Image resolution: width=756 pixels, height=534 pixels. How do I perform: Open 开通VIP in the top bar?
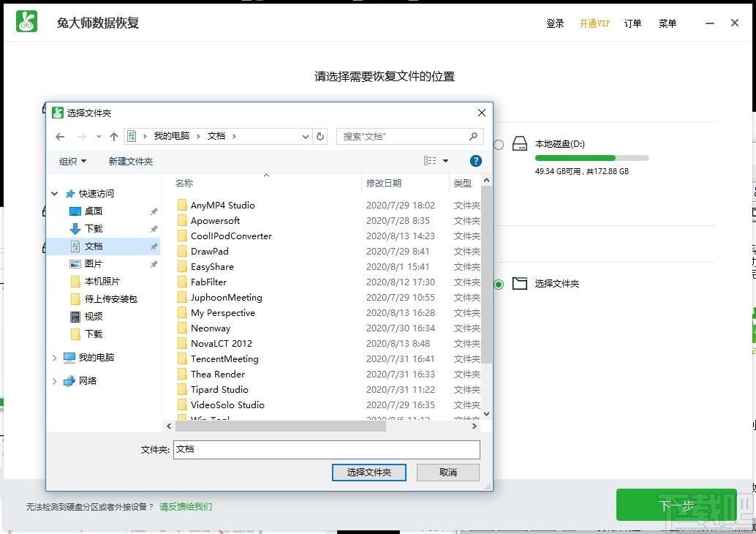[594, 23]
